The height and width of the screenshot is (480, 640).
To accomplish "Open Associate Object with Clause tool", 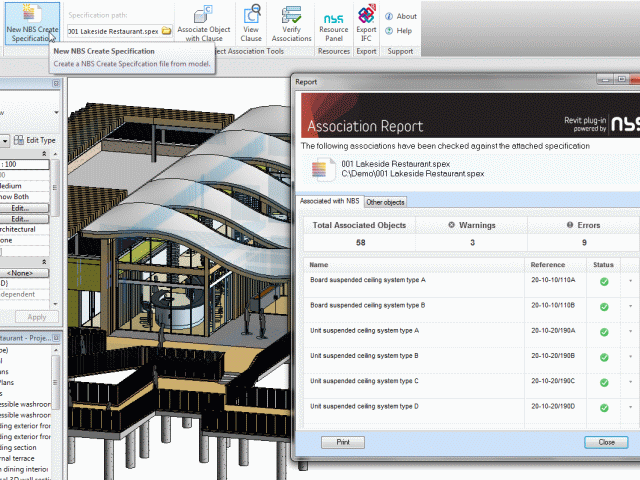I will 204,23.
